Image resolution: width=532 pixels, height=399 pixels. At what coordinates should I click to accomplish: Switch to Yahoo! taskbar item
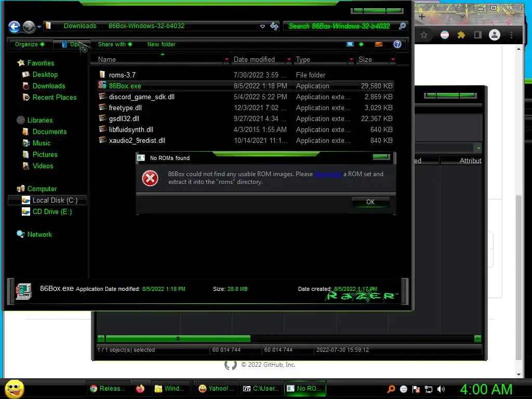[x=217, y=389]
